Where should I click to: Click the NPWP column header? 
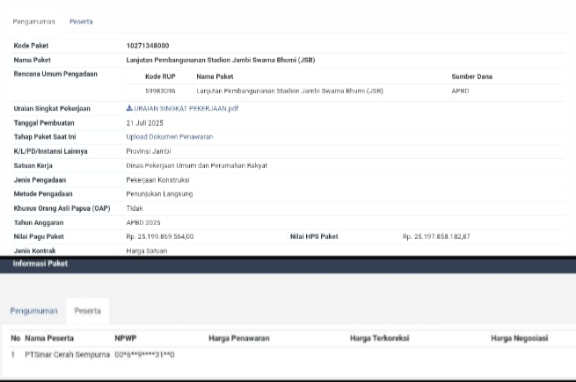point(125,338)
